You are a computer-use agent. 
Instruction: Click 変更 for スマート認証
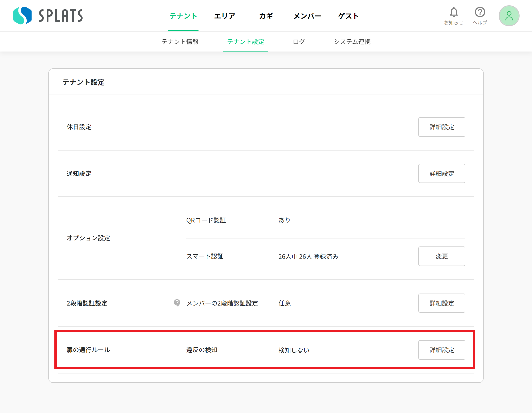441,256
